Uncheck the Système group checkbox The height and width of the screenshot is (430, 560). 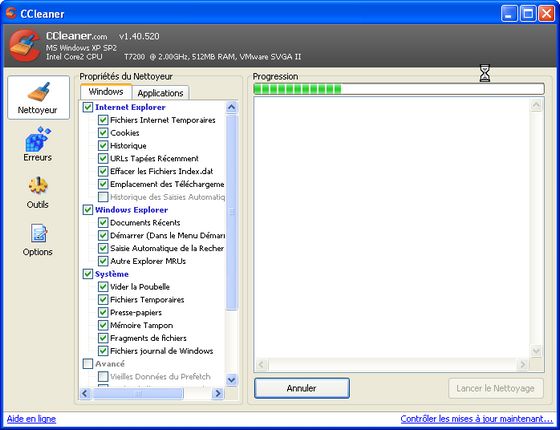coord(88,274)
